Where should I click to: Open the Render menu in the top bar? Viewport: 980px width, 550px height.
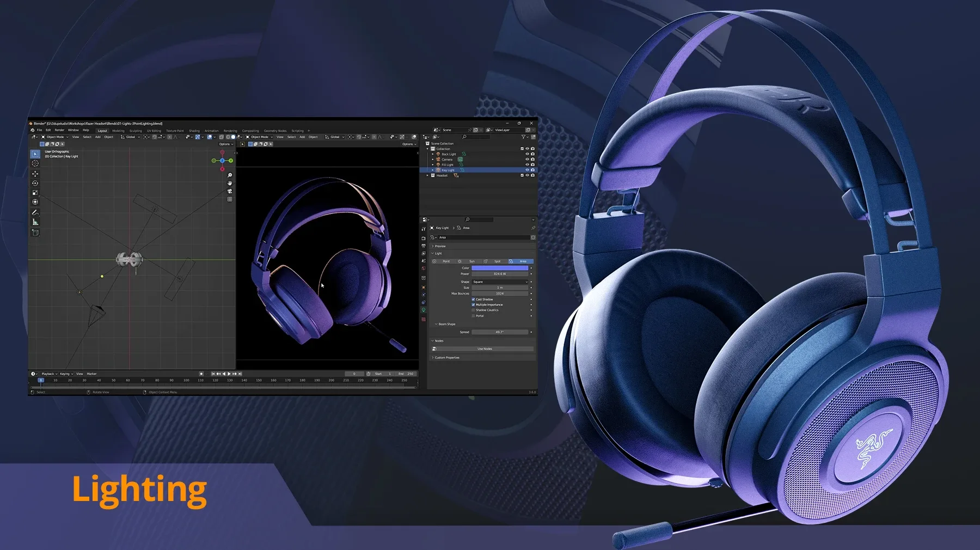pos(60,130)
